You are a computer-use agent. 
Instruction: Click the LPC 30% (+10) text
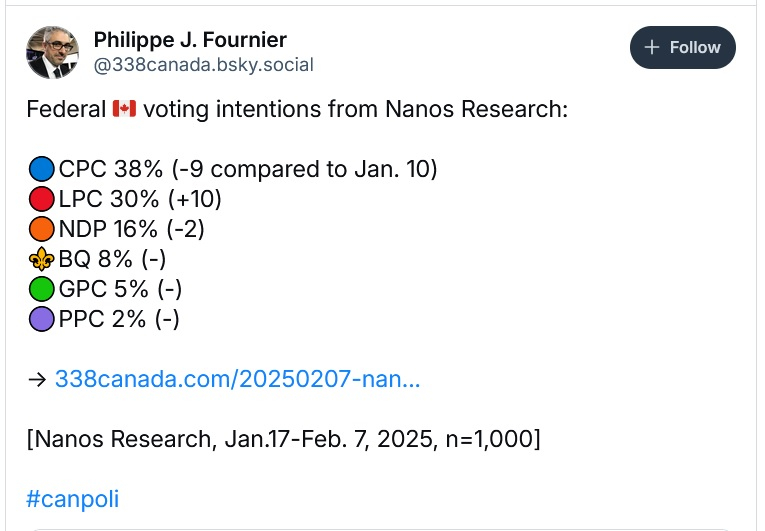[140, 199]
